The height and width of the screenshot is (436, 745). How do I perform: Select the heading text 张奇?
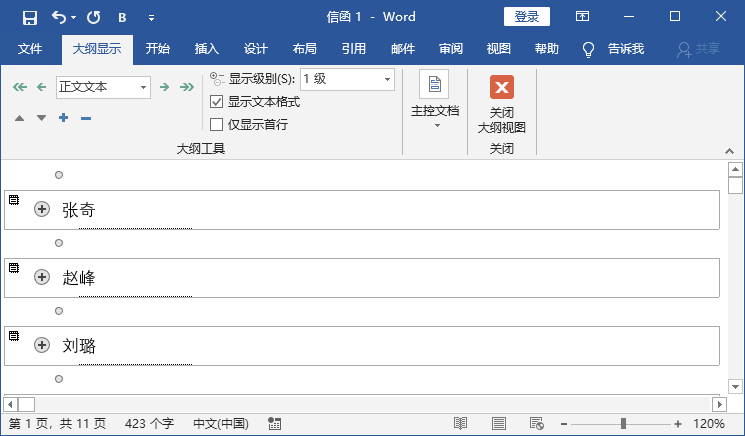pos(79,210)
